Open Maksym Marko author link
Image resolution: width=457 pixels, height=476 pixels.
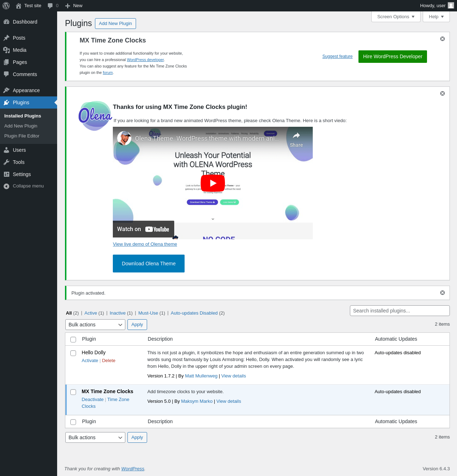coord(197,401)
